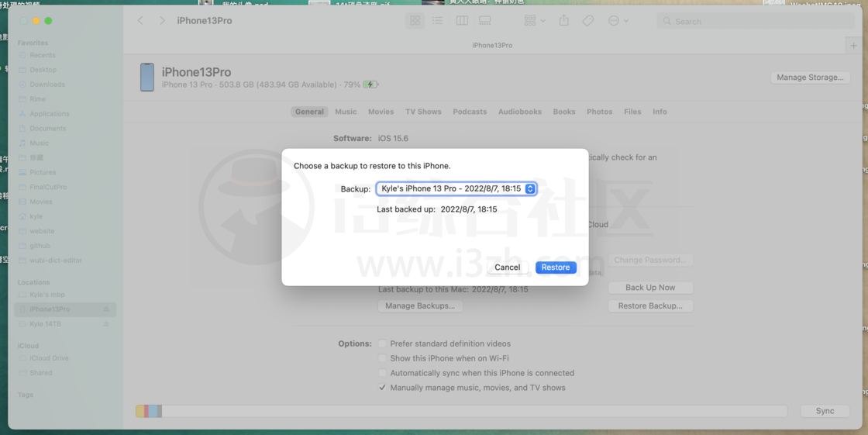The width and height of the screenshot is (868, 435).
Task: Switch to the TV Shows tab
Action: [423, 112]
